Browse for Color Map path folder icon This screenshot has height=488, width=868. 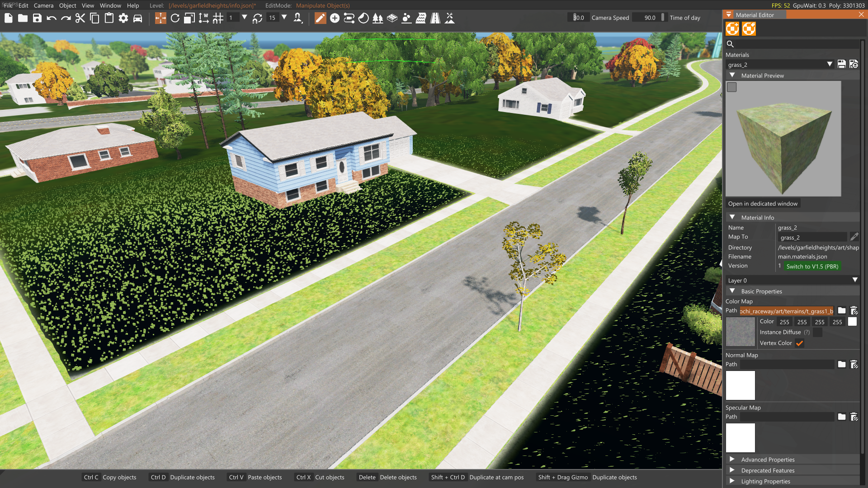[x=841, y=311]
